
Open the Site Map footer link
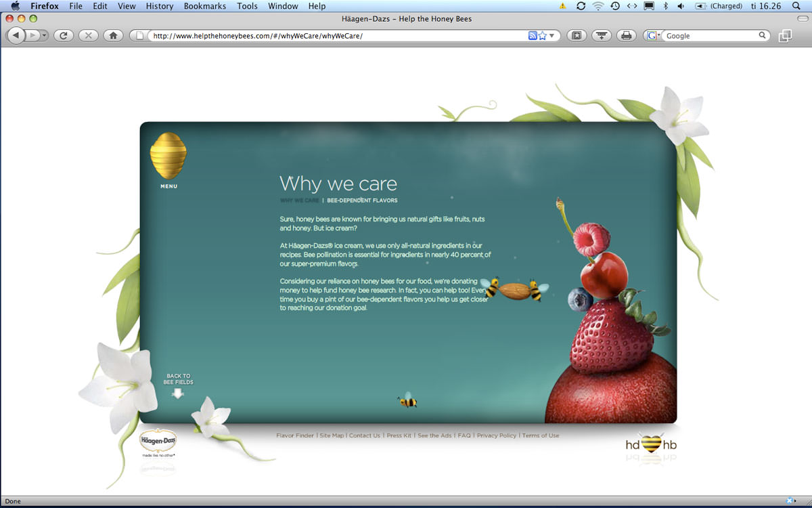[x=332, y=436]
